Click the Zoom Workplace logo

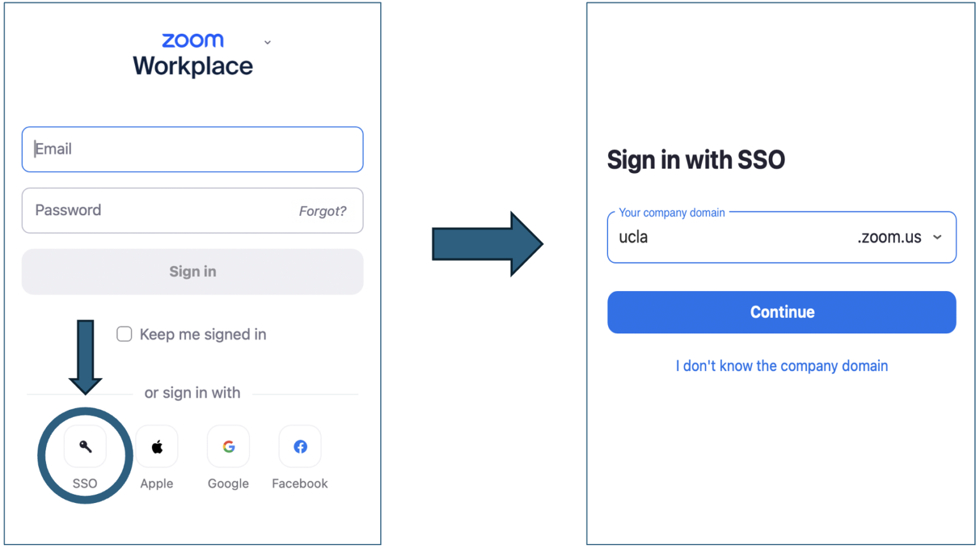tap(193, 56)
